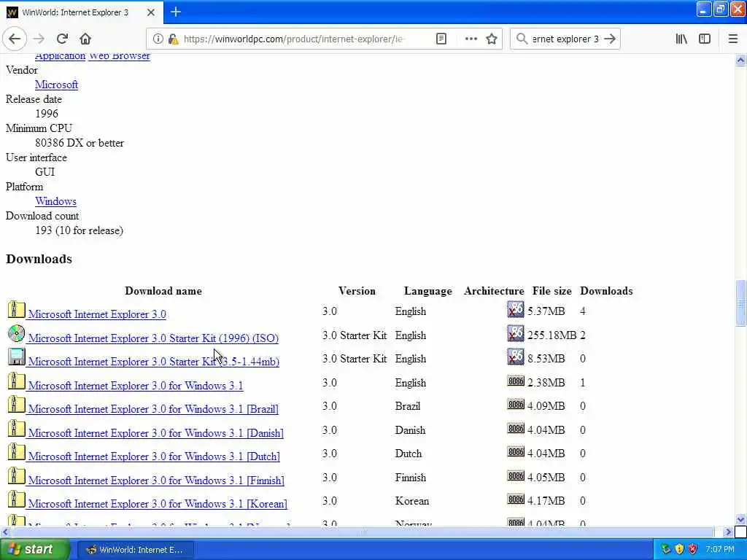The width and height of the screenshot is (747, 560).
Task: Toggle the sidebar view button
Action: (705, 39)
